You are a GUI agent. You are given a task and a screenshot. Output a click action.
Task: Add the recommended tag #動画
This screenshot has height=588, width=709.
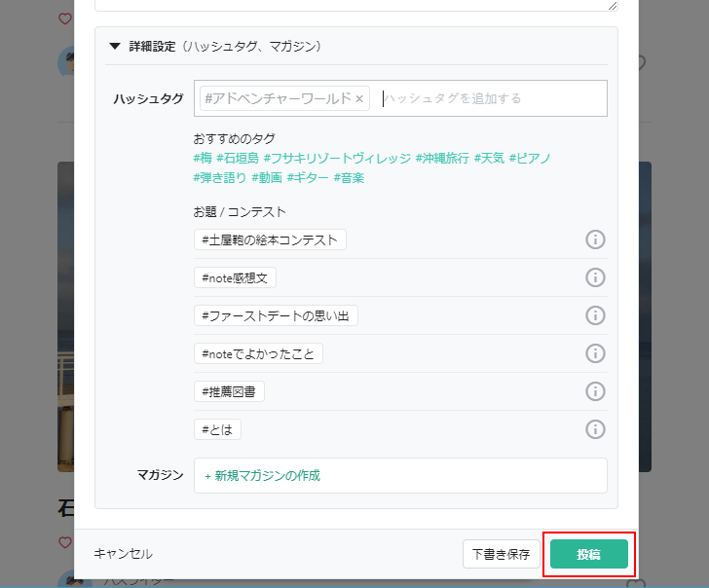(x=267, y=177)
